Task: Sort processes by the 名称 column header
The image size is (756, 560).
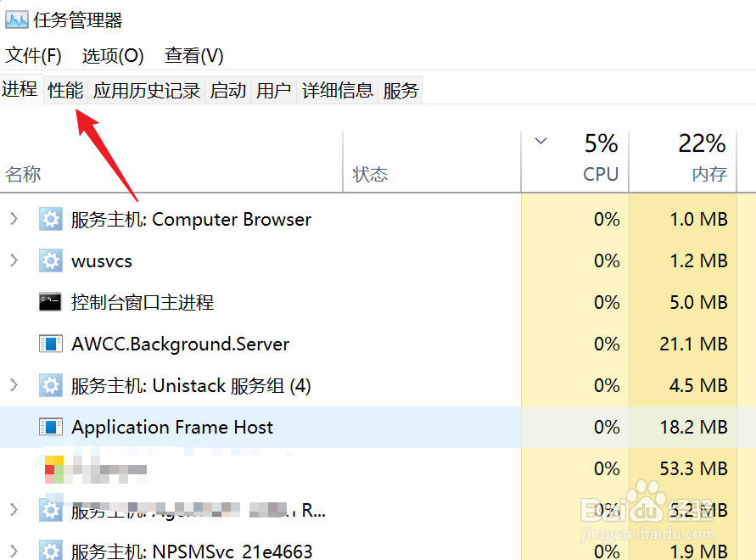Action: point(24,175)
